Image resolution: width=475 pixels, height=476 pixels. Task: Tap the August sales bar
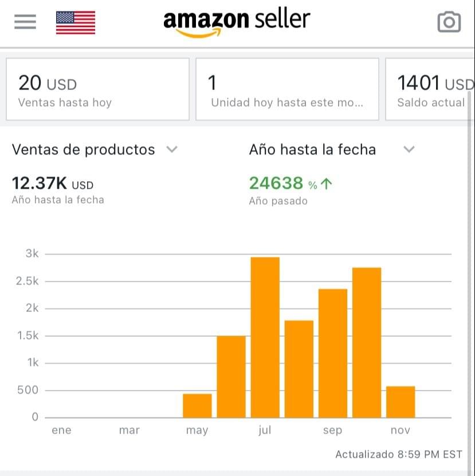[299, 369]
